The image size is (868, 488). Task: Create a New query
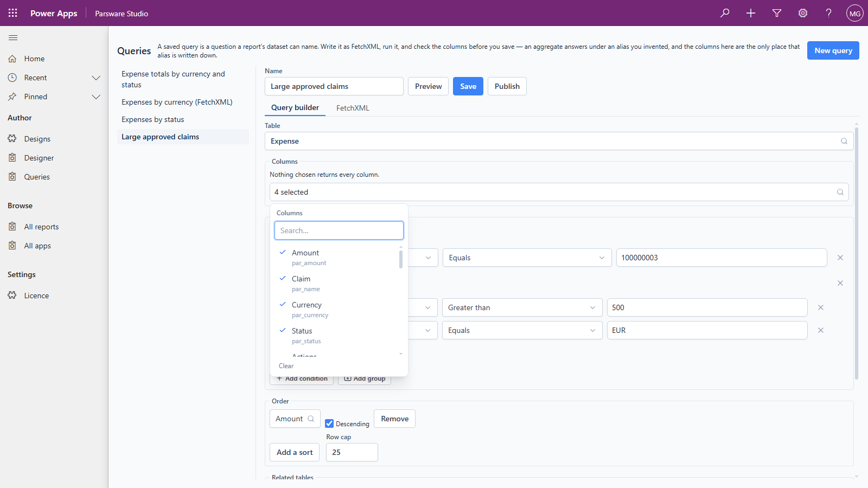[x=833, y=50]
